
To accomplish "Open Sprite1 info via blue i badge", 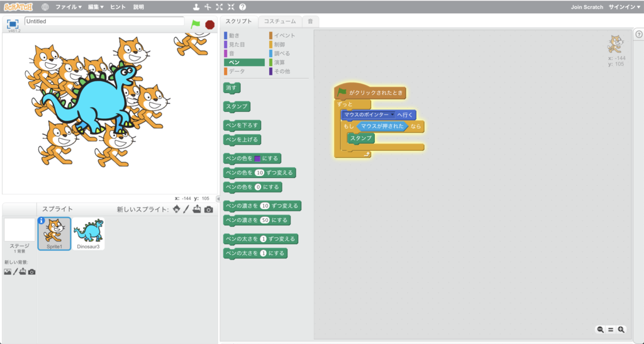I will [41, 221].
